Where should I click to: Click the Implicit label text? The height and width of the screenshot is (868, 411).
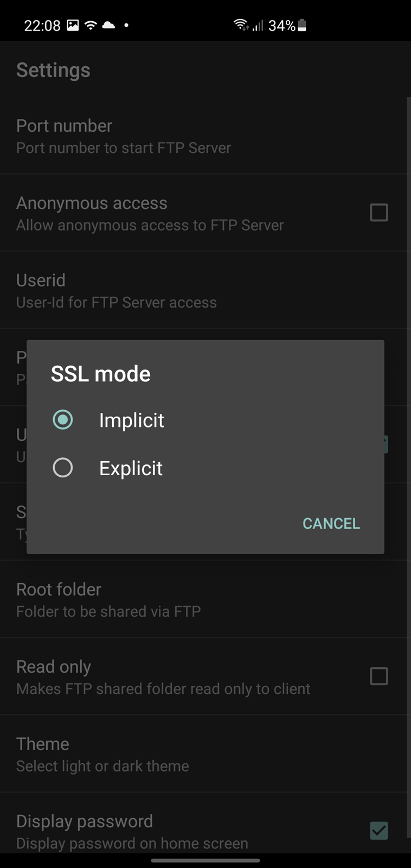(x=131, y=420)
